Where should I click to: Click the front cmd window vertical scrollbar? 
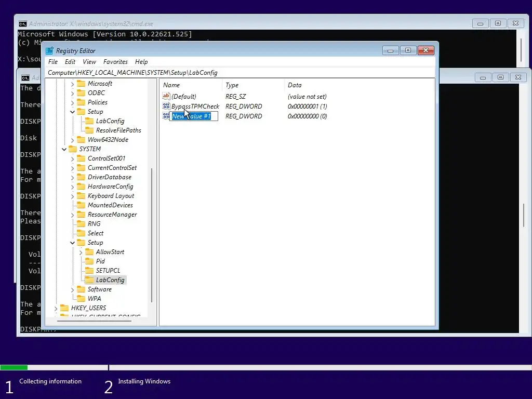[x=524, y=216]
